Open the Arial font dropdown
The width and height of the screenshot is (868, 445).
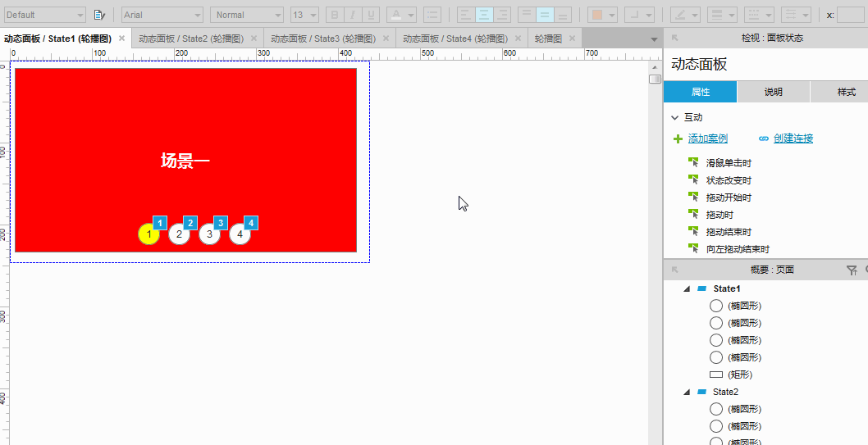[162, 15]
